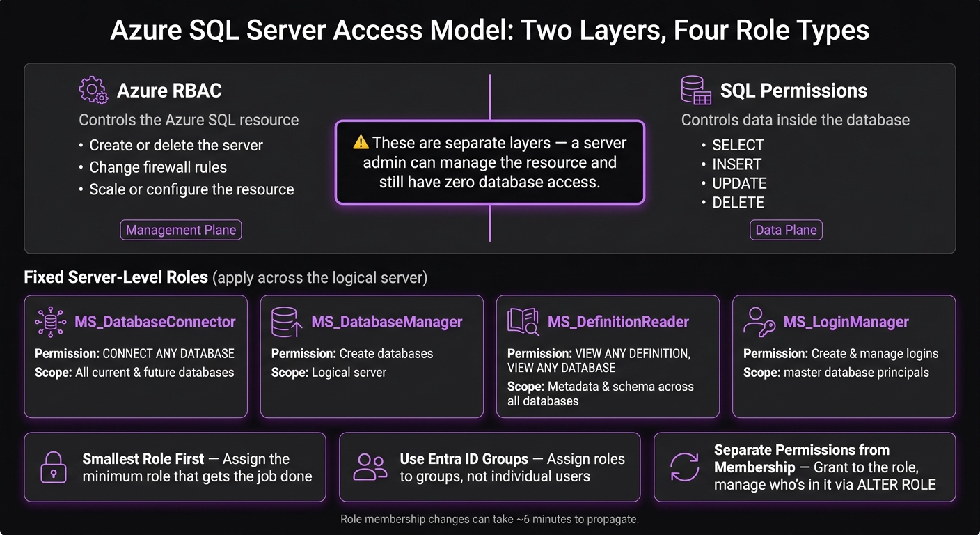This screenshot has width=980, height=535.
Task: Click 'VIEW ANY DEFINITION' permission text
Action: pyautogui.click(x=633, y=354)
